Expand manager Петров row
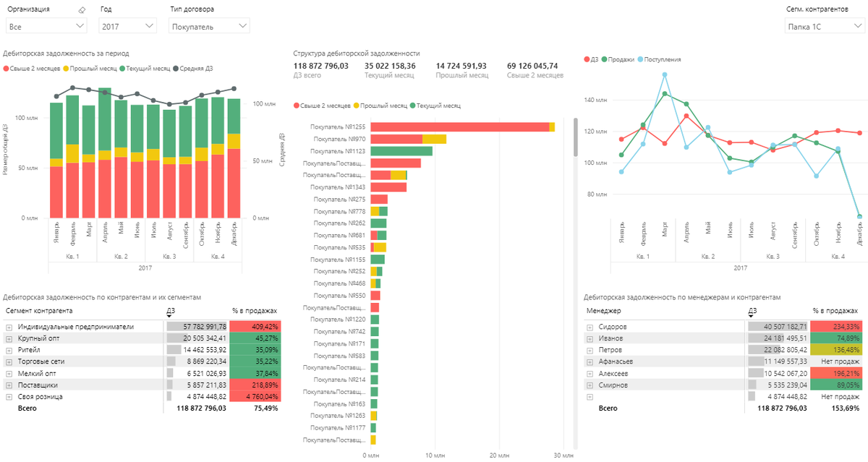Image resolution: width=868 pixels, height=462 pixels. pos(590,350)
